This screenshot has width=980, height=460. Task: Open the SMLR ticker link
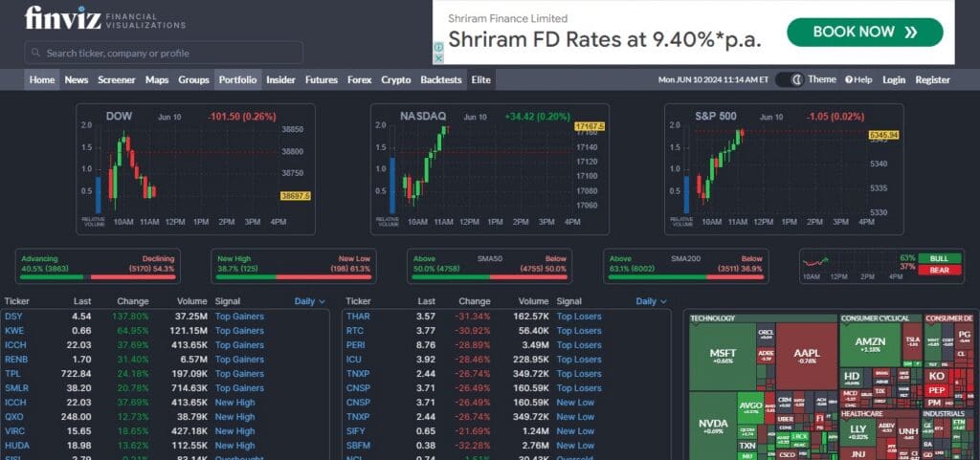[16, 388]
